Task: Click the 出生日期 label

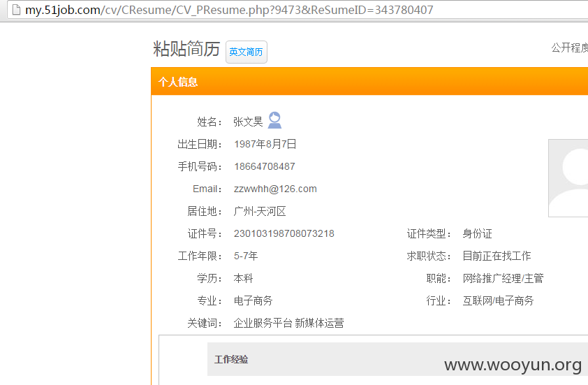Action: click(x=200, y=144)
